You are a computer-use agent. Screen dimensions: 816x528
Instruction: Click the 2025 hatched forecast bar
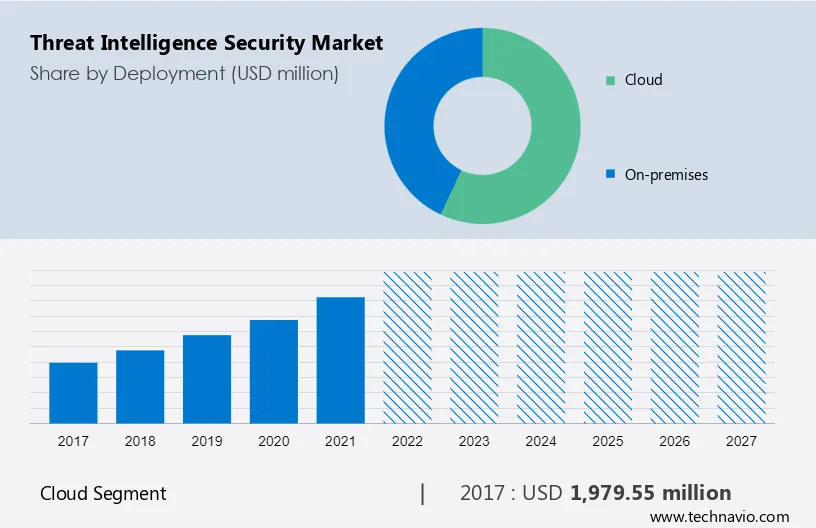coord(607,347)
